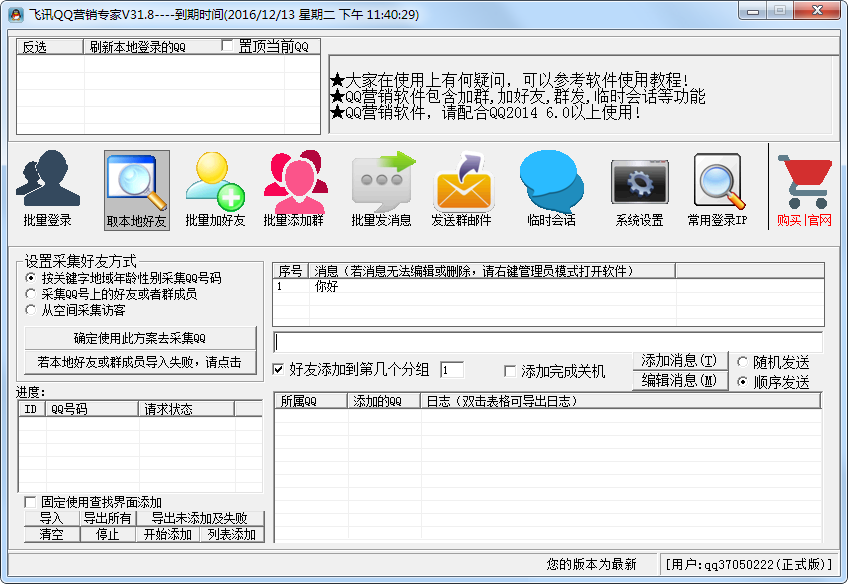Screen dimensions: 848x584
Task: Select the 取本地好友 magnifier icon
Action: 136,181
